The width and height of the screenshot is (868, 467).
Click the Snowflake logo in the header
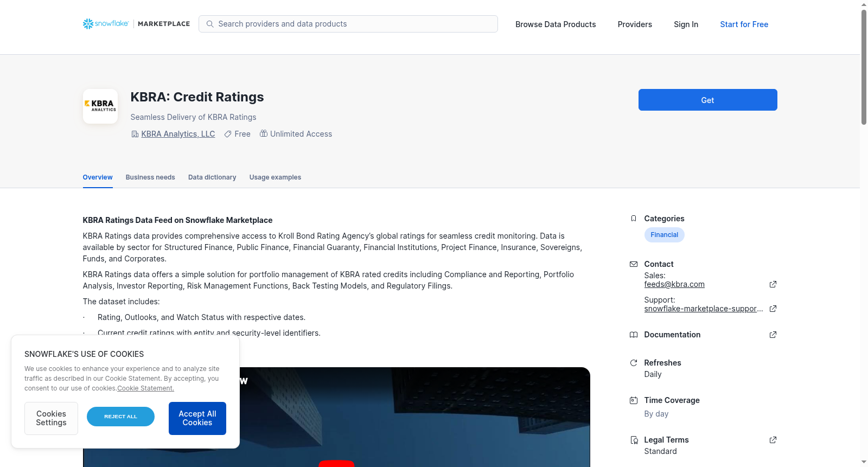coord(106,24)
